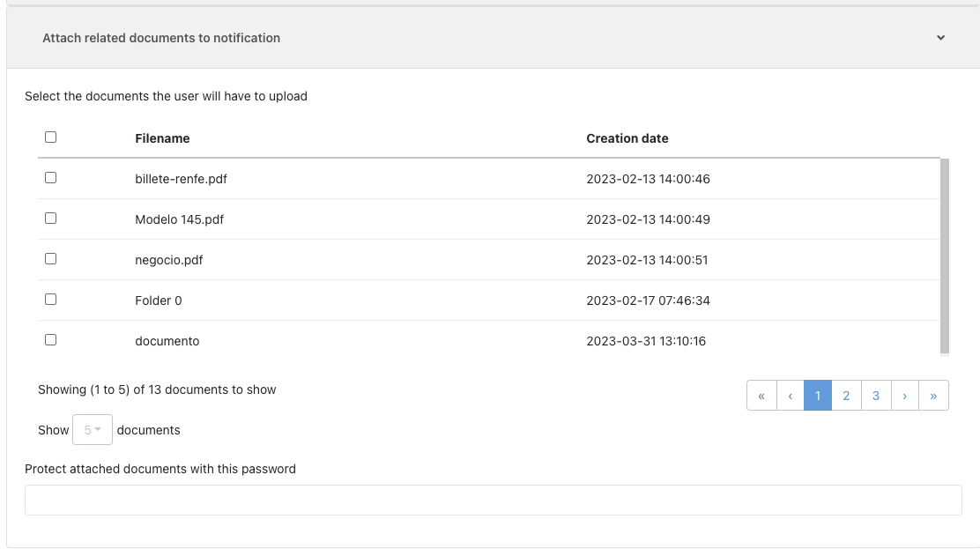Tick the negocio.pdf checkbox
Viewport: 980px width, 549px height.
click(50, 259)
